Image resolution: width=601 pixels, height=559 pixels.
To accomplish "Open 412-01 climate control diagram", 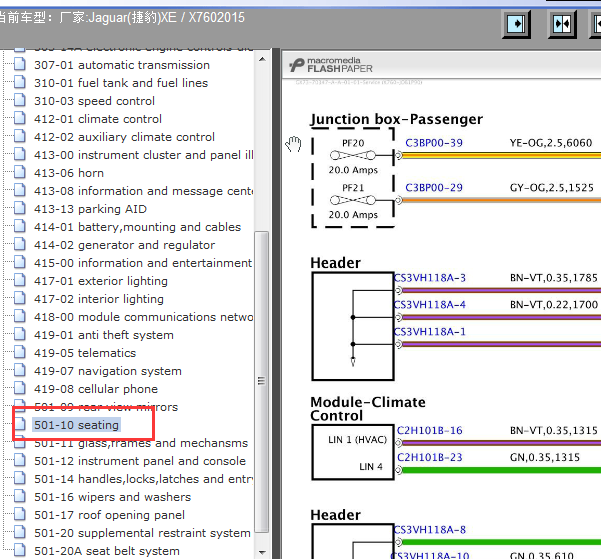I will pos(98,119).
